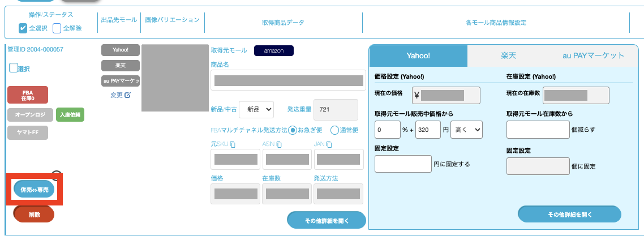
Task: Uncheck the 全選択 checkbox
Action: click(23, 28)
